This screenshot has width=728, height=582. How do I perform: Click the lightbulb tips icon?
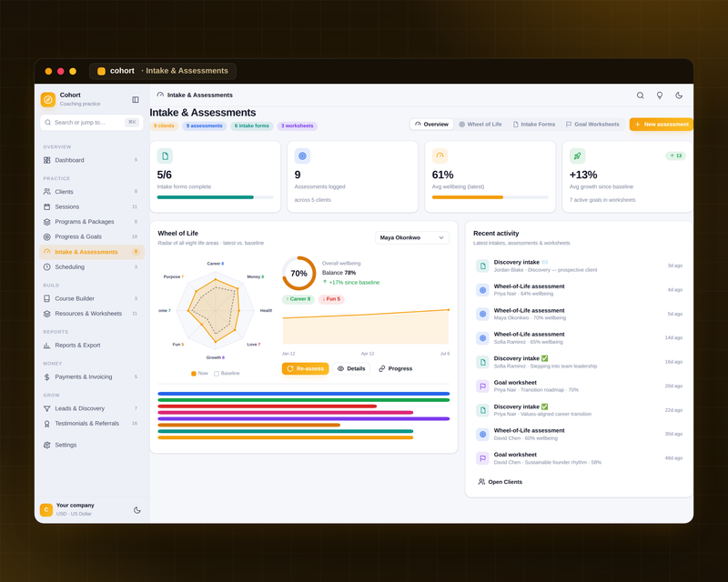pos(659,95)
